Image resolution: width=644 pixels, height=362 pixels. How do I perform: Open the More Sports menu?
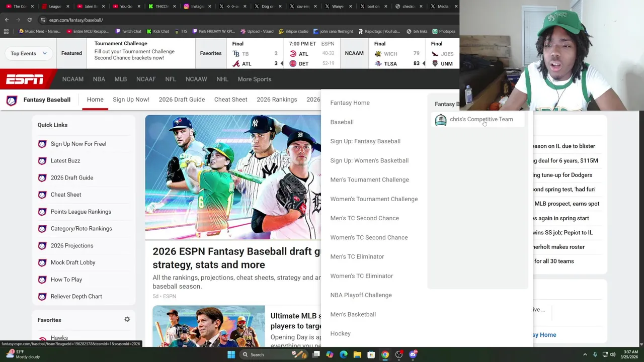point(254,79)
